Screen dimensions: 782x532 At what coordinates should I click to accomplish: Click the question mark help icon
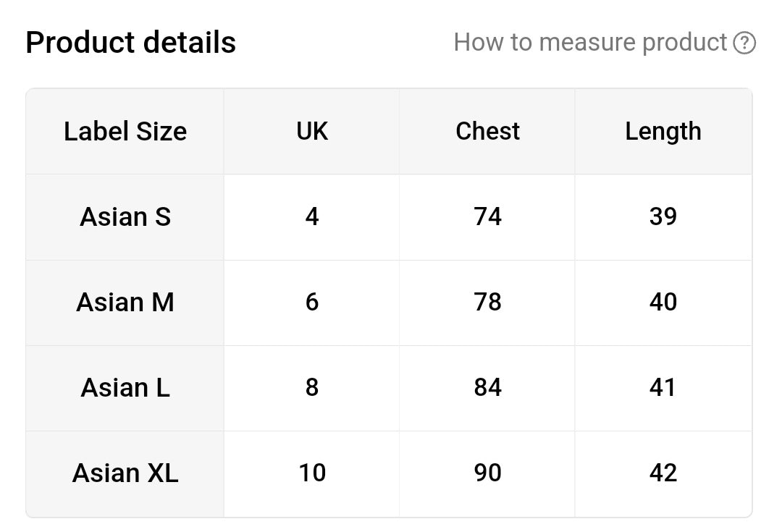coord(744,43)
